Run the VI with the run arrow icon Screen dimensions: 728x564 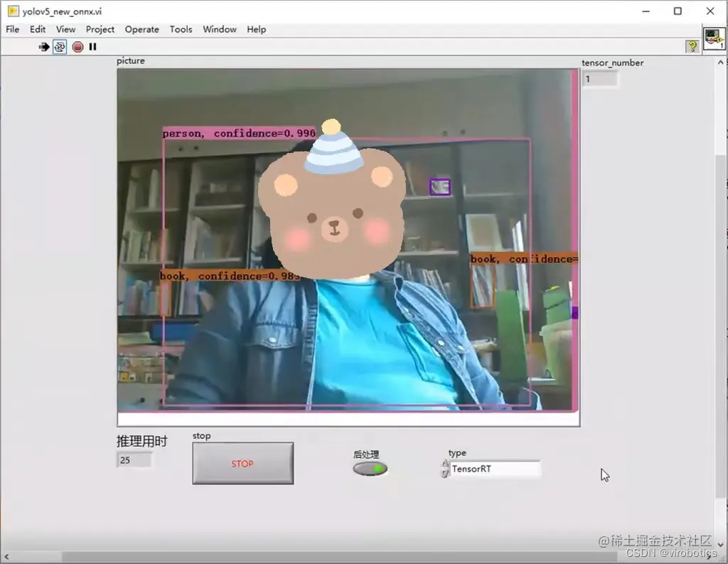click(x=44, y=47)
